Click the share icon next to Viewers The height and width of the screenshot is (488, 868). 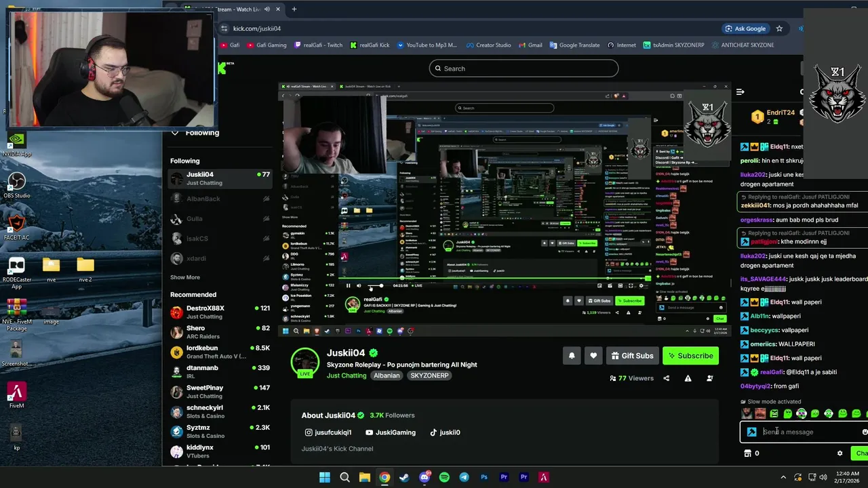pyautogui.click(x=667, y=378)
